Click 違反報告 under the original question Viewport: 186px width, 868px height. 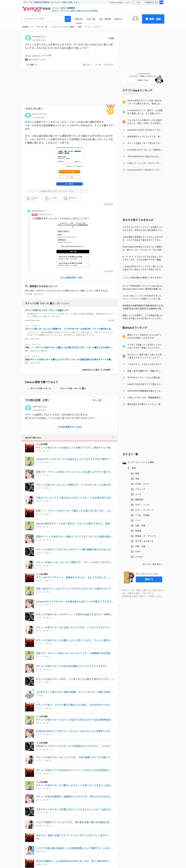pos(108,65)
